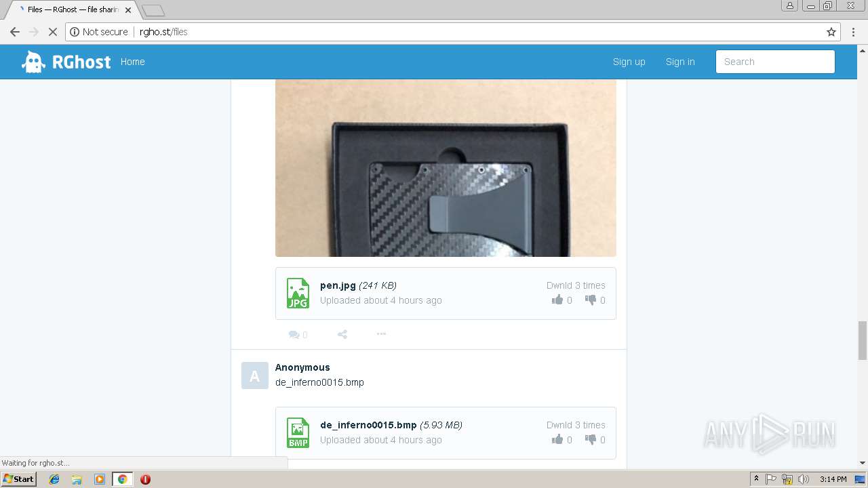868x488 pixels.
Task: Click RGhost brand name text
Action: (81, 62)
